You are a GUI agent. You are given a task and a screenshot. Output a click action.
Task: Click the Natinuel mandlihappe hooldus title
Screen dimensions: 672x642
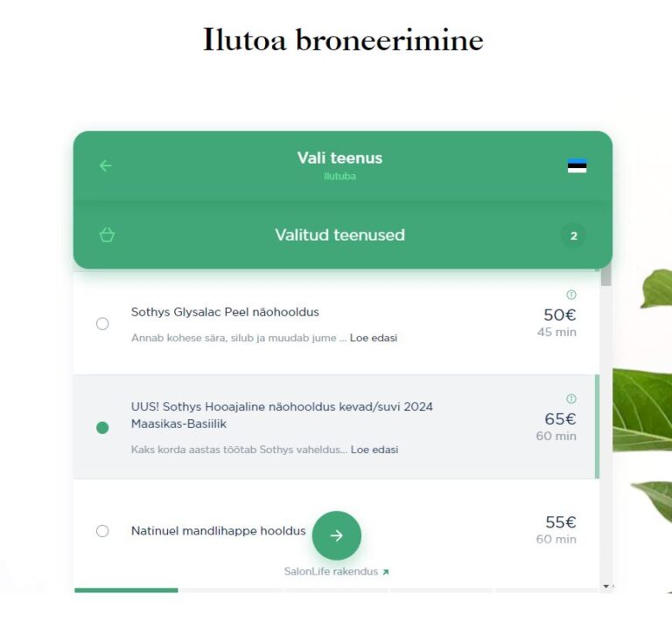tap(218, 531)
